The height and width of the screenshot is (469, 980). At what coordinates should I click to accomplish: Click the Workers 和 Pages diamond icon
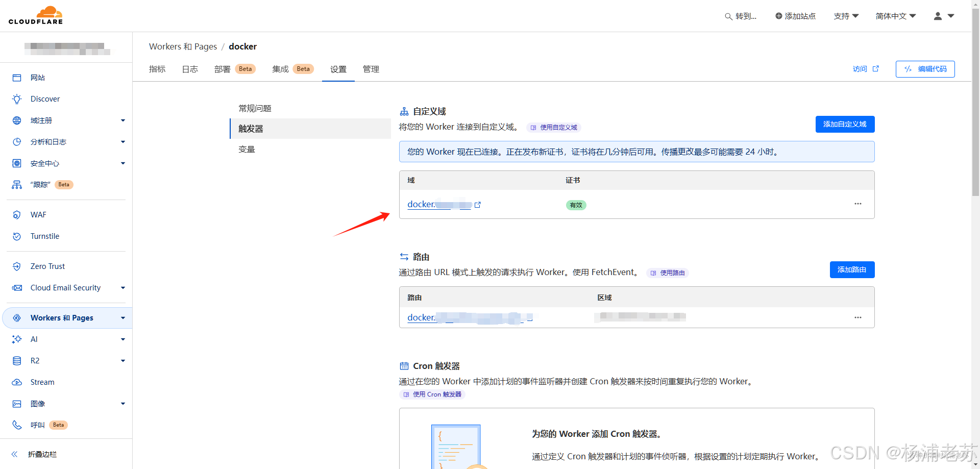pyautogui.click(x=17, y=318)
